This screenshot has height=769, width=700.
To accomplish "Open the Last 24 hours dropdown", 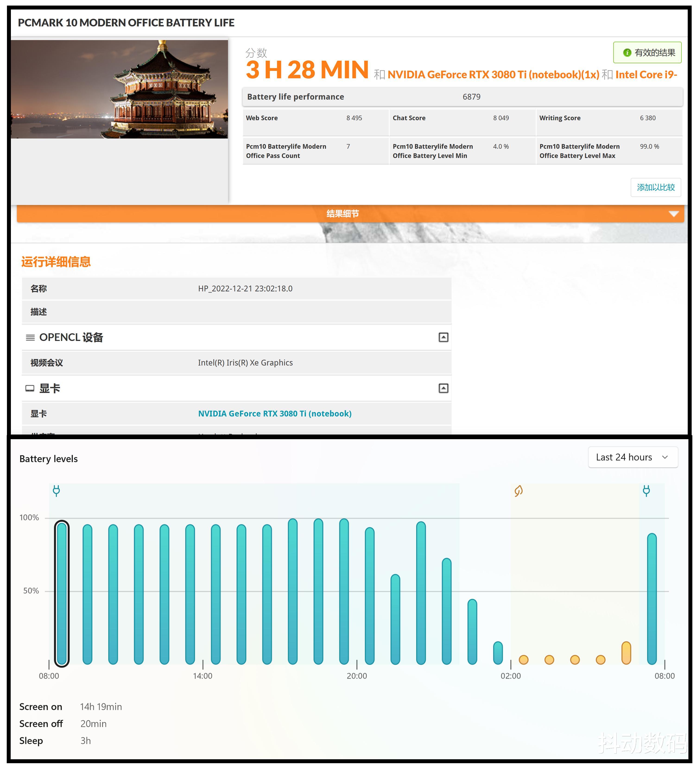I will click(633, 457).
